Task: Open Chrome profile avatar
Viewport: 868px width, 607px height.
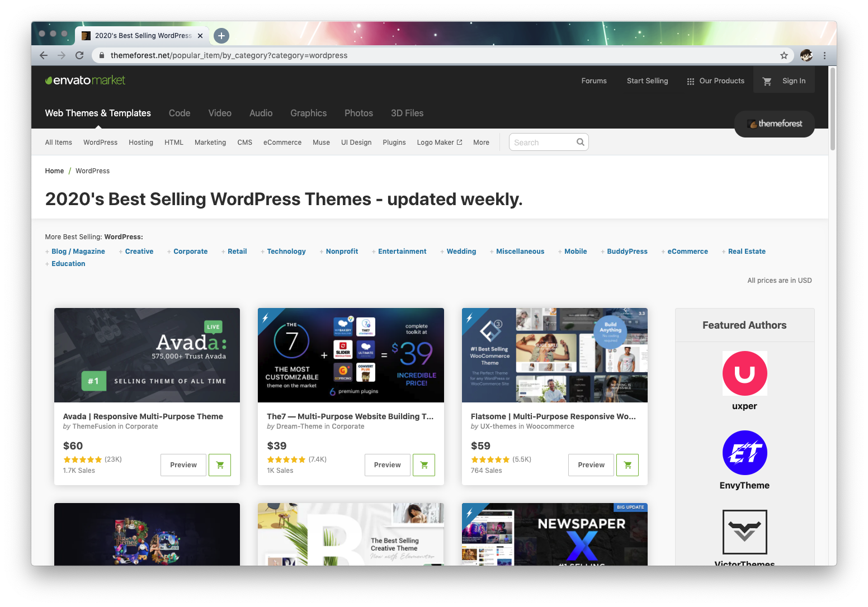Action: [806, 55]
